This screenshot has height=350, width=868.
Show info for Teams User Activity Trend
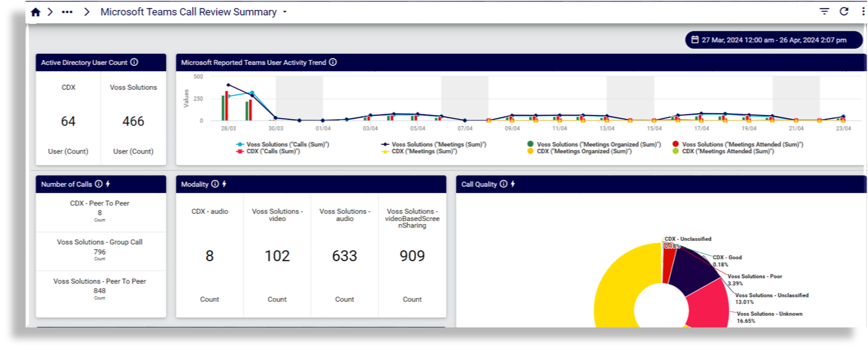[x=333, y=62]
